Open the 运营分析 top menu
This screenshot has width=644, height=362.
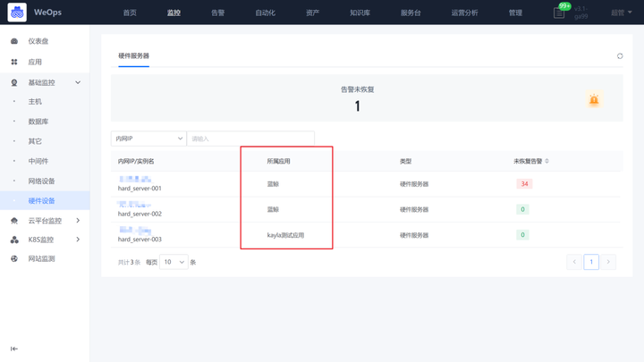point(464,13)
